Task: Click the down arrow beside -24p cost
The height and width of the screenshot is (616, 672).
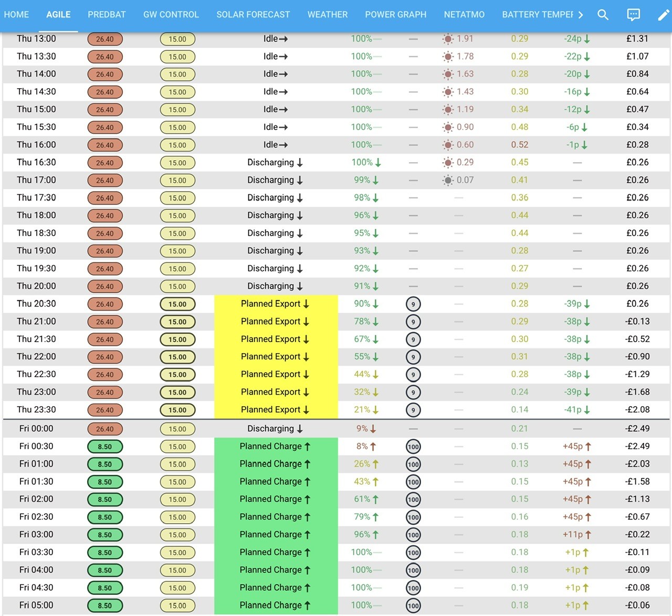Action: [x=587, y=39]
